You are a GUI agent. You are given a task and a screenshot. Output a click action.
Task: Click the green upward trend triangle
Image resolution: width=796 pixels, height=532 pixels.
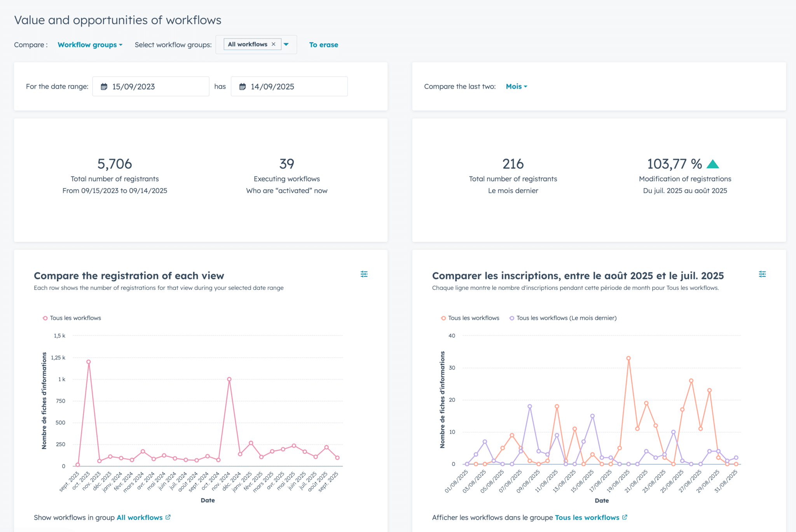pos(712,164)
